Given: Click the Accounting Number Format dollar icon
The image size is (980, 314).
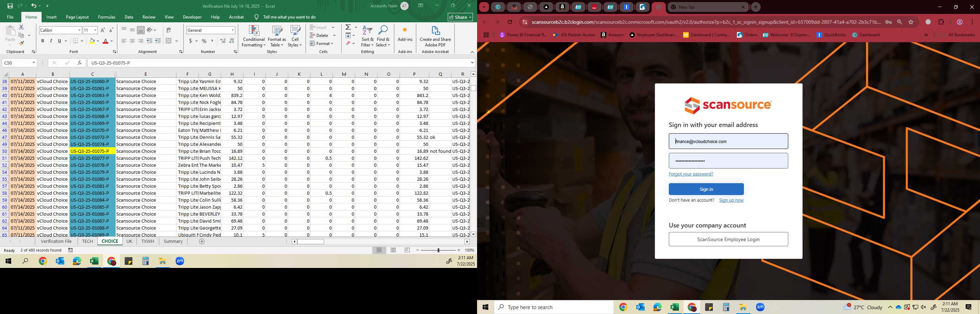Looking at the screenshot, I should pos(190,41).
